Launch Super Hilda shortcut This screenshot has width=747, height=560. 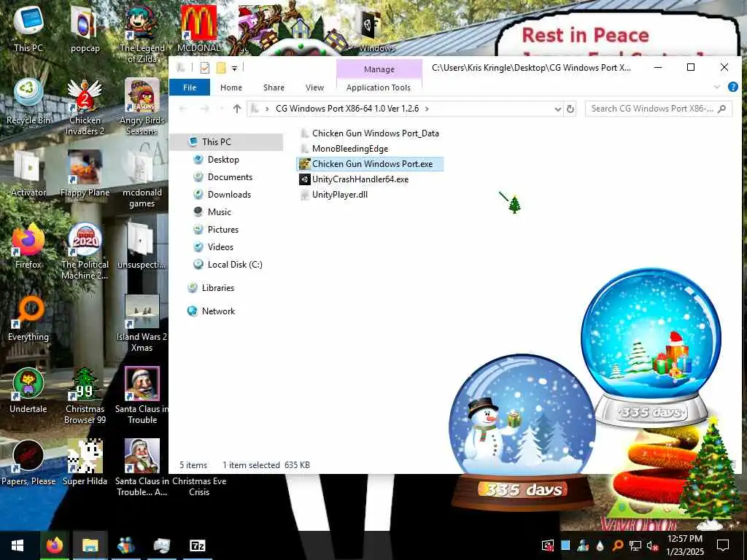coord(85,463)
